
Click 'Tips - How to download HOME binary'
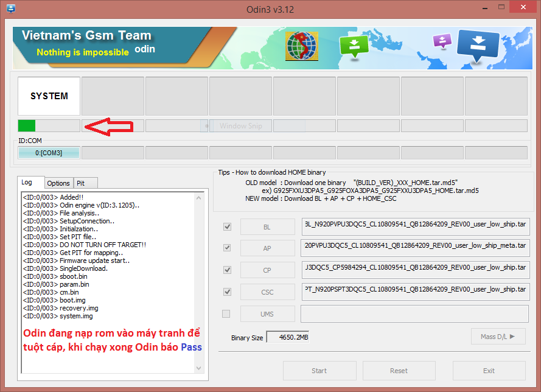pyautogui.click(x=272, y=172)
